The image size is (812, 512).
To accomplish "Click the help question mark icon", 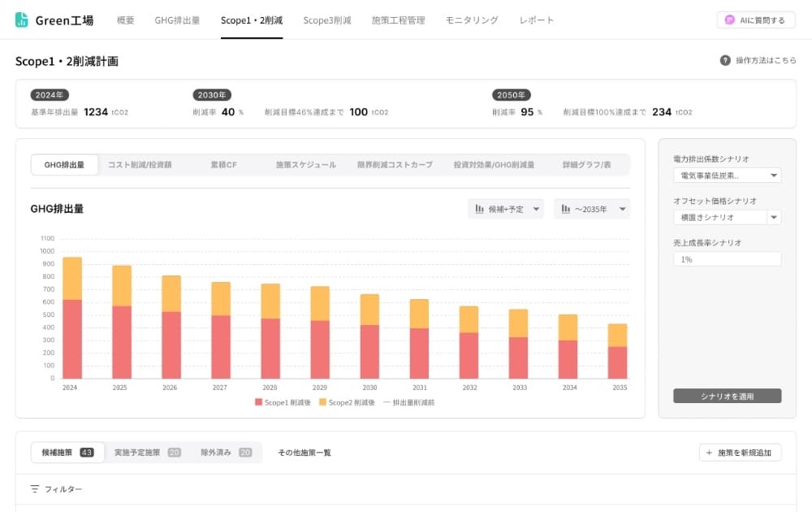I will tap(725, 60).
